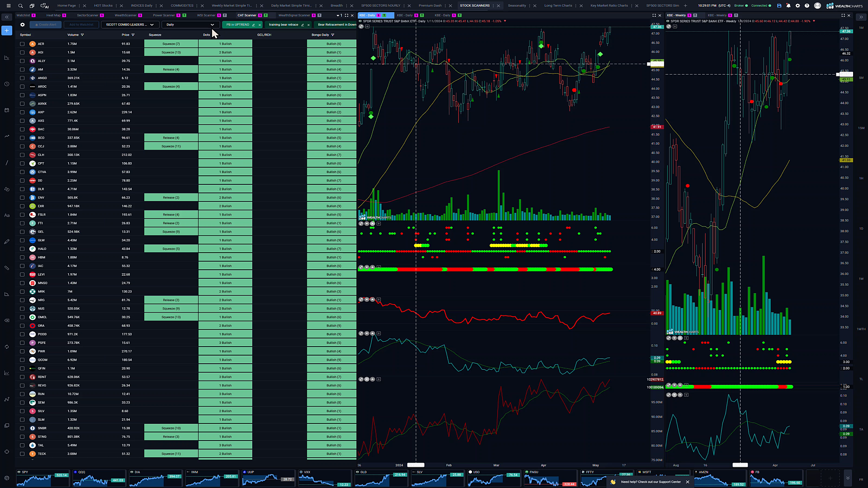Open scanner settings gear icon

click(22, 25)
